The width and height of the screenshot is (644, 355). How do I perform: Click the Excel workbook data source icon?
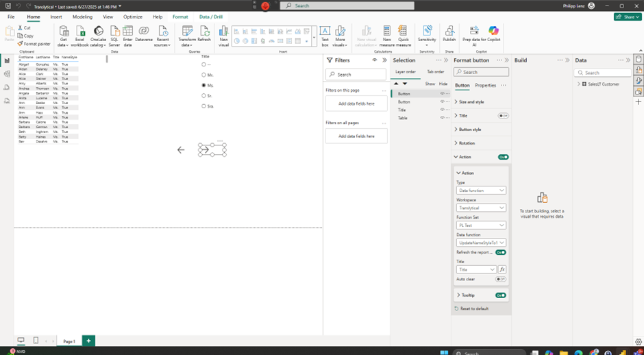click(80, 32)
